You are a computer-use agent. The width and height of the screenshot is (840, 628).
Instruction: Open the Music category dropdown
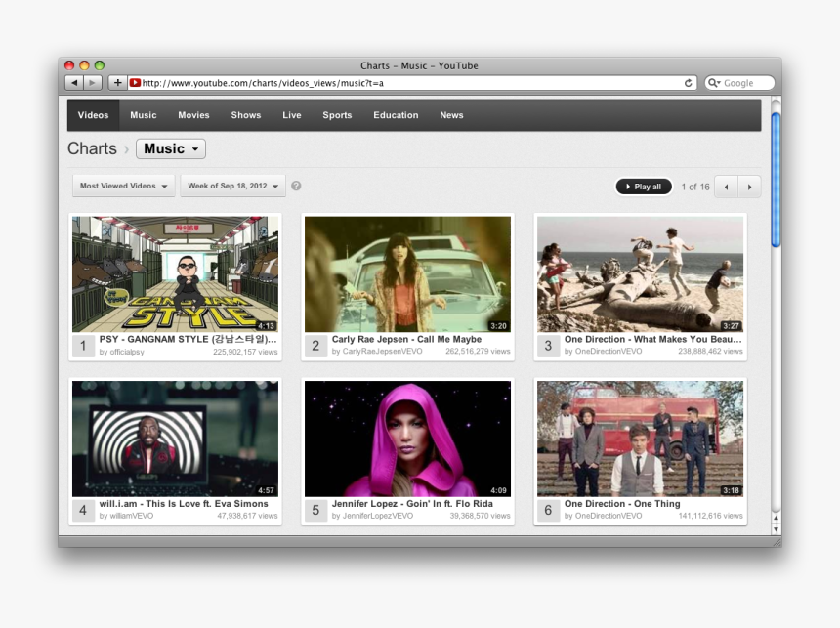coord(171,148)
